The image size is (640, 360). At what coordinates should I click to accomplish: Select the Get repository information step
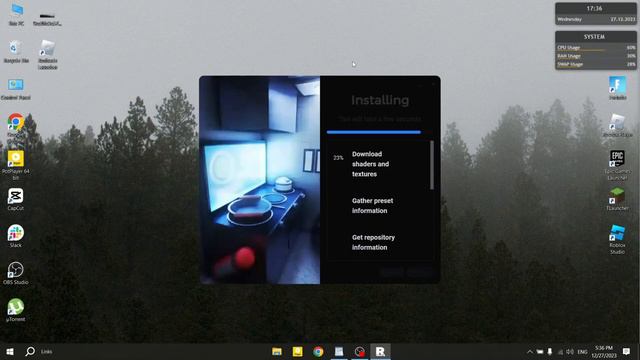(x=373, y=242)
